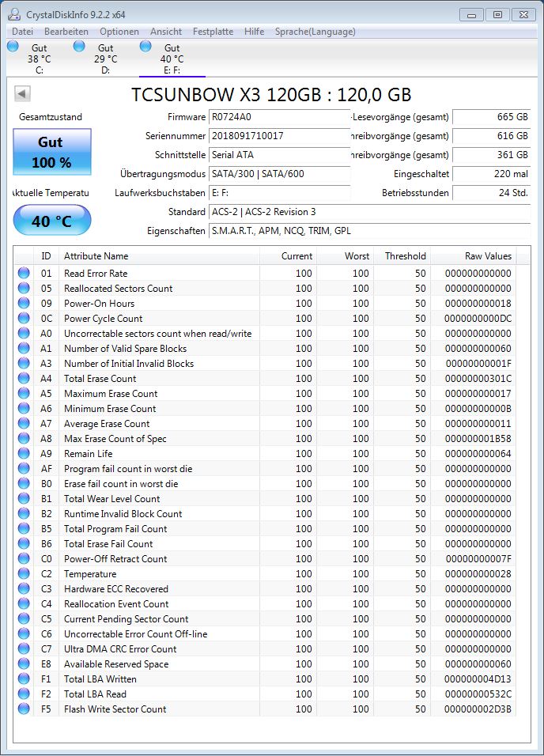Click the status orb for Flash Write Sector Count
The image size is (544, 756).
pyautogui.click(x=24, y=709)
